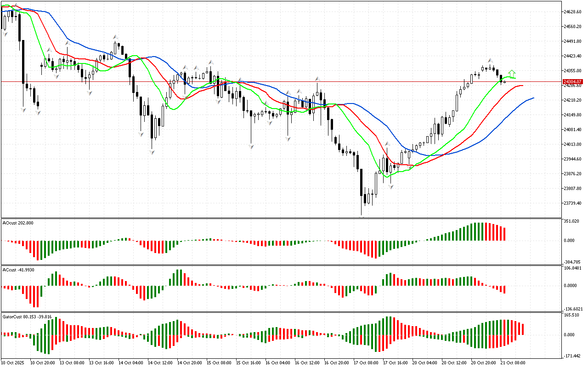This screenshot has width=588, height=368.
Task: Select the GatorCust 80.153 -39.816 label
Action: pyautogui.click(x=27, y=317)
